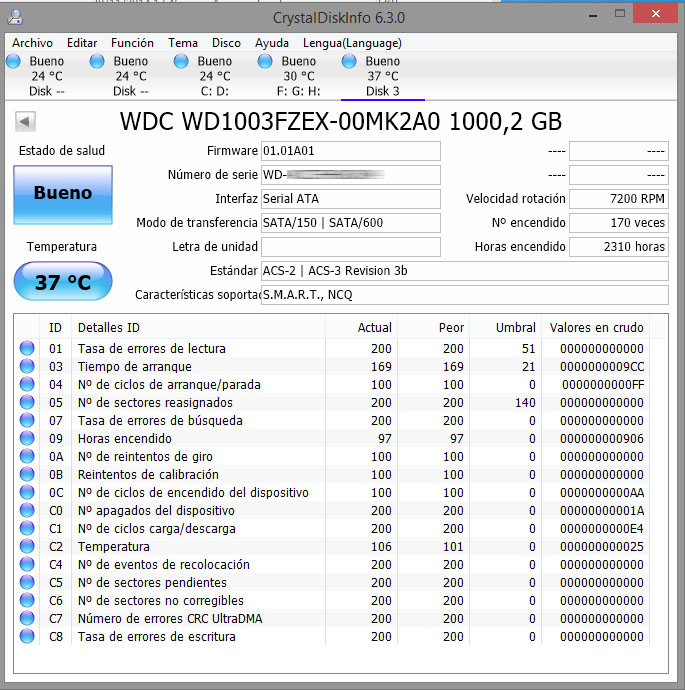Screen dimensions: 685x690
Task: Click raw value 0000000000AA
Action: coord(602,492)
